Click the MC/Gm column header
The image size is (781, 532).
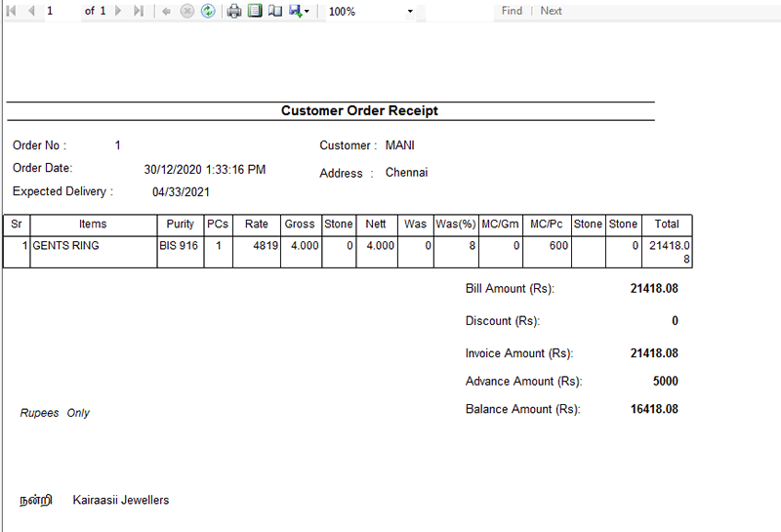coord(500,225)
